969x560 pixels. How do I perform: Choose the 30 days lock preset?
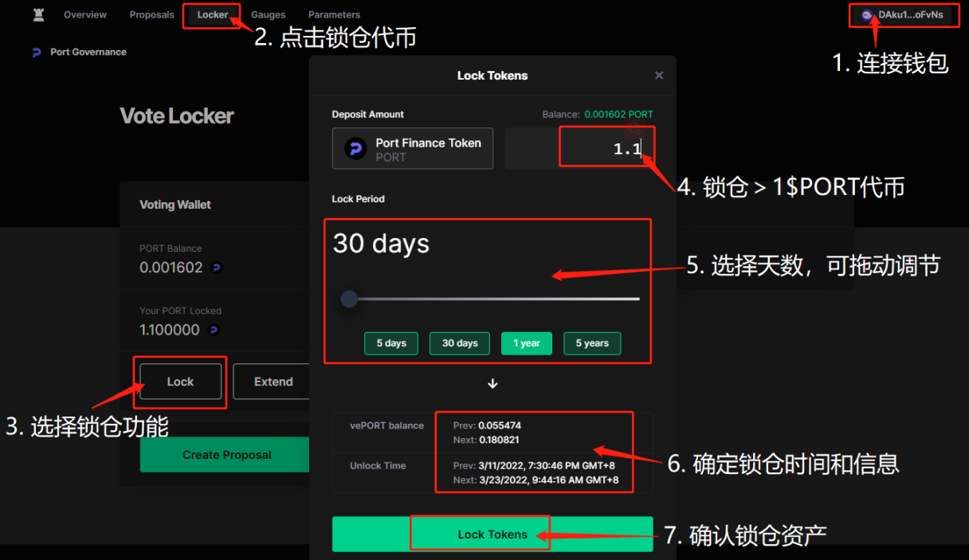tap(460, 343)
